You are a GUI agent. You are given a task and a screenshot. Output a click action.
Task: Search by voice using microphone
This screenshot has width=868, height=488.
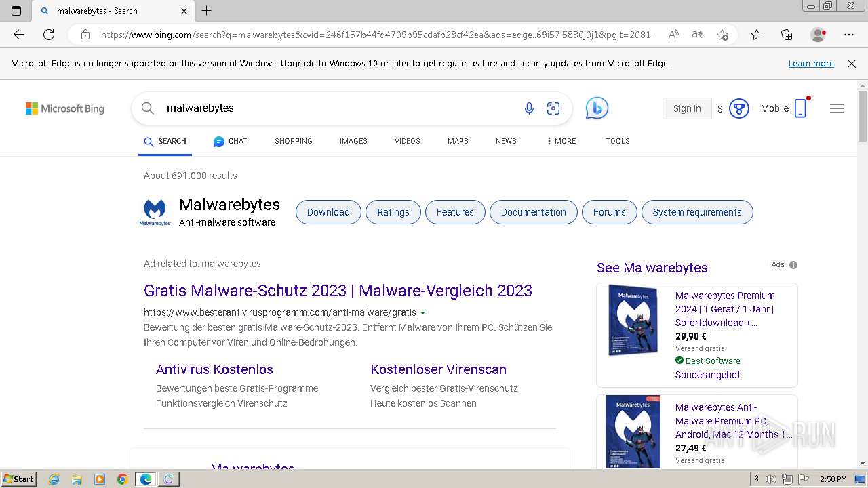[529, 108]
